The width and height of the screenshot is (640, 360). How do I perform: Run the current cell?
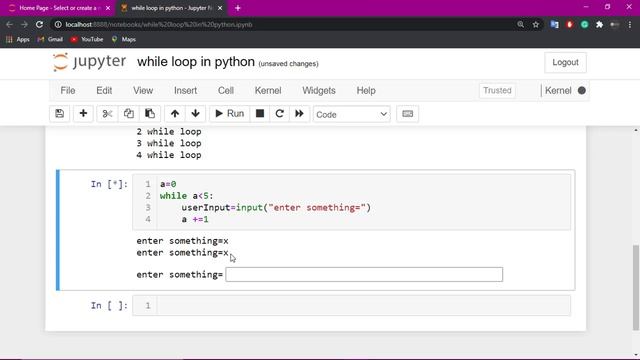point(229,114)
